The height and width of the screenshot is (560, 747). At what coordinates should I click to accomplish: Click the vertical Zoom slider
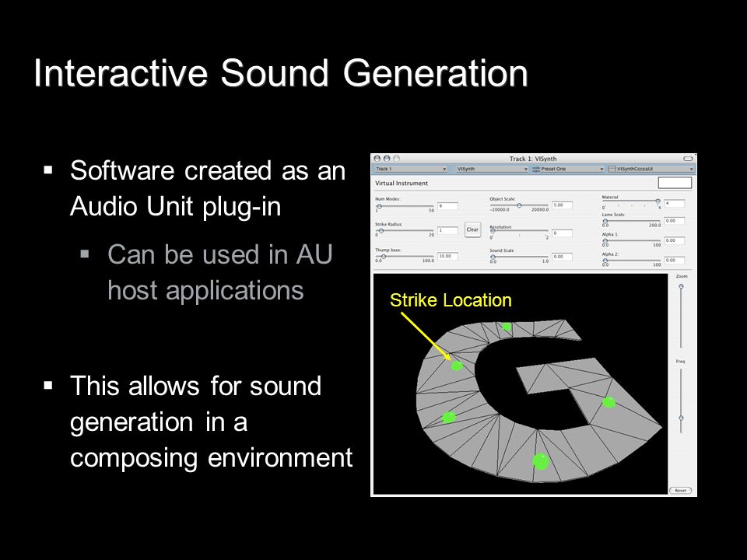682,315
